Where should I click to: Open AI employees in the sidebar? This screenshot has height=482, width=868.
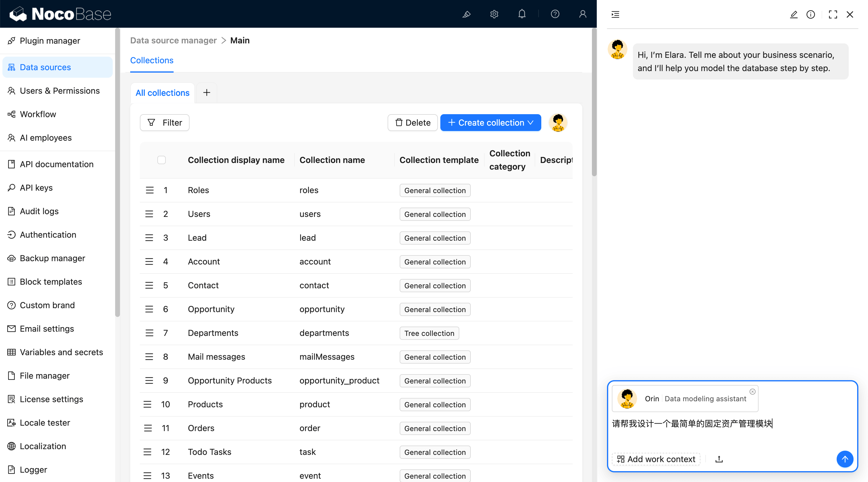(x=46, y=138)
